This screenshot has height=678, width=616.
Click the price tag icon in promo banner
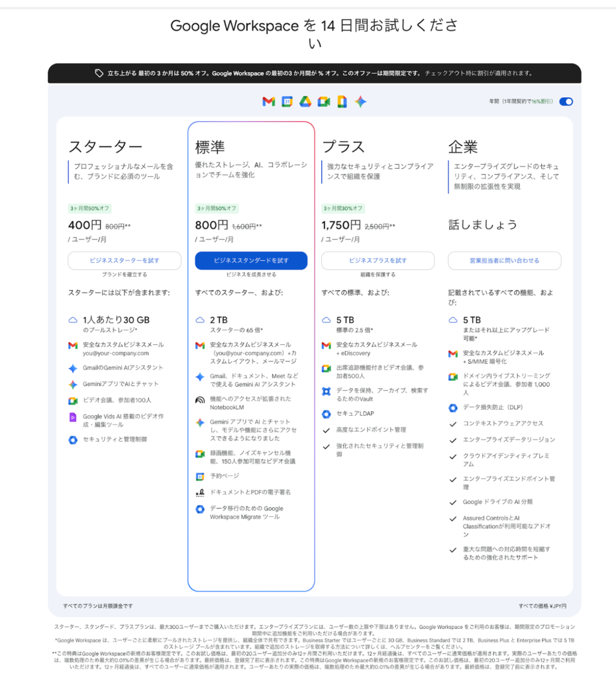coord(99,73)
